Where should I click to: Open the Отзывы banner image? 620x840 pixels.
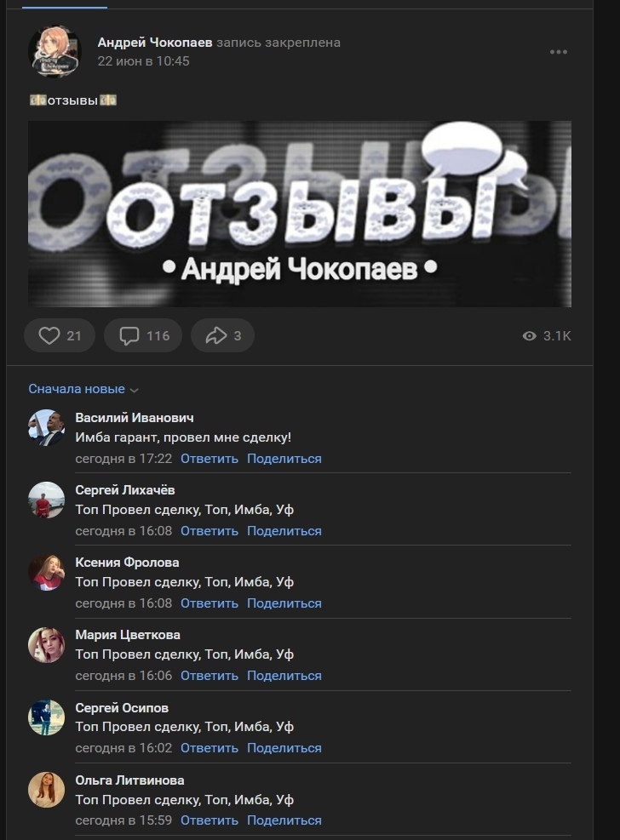tap(300, 214)
